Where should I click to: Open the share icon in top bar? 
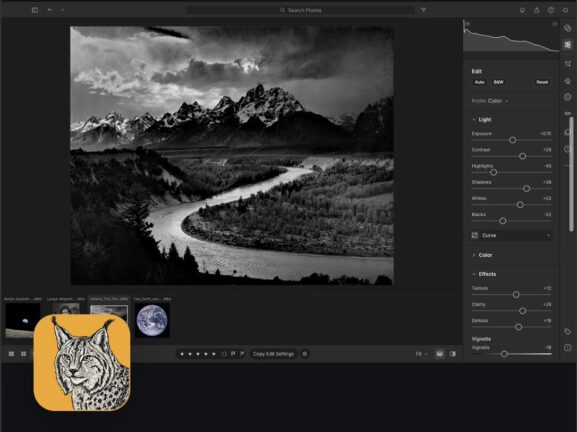coord(537,10)
